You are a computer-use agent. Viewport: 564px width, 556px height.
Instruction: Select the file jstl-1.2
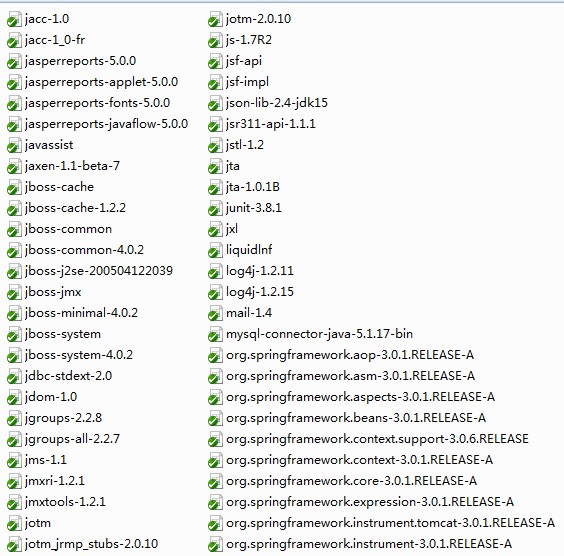coord(245,145)
